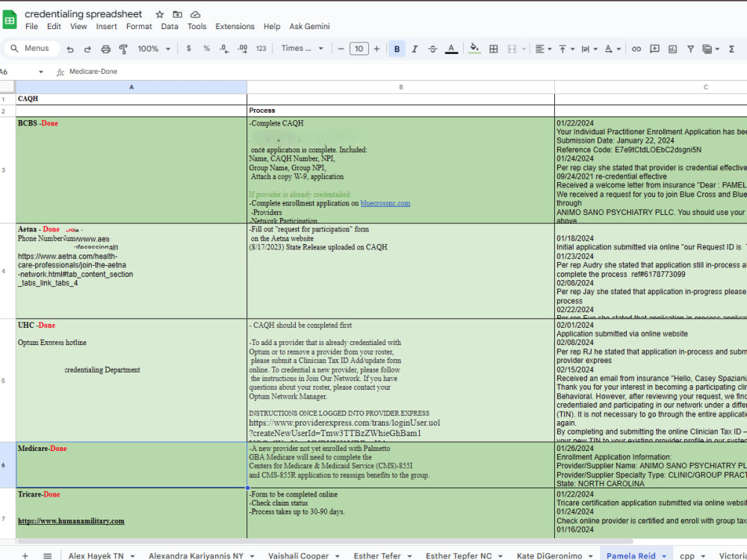747x560 pixels.
Task: Click the Menus search box
Action: (x=32, y=49)
